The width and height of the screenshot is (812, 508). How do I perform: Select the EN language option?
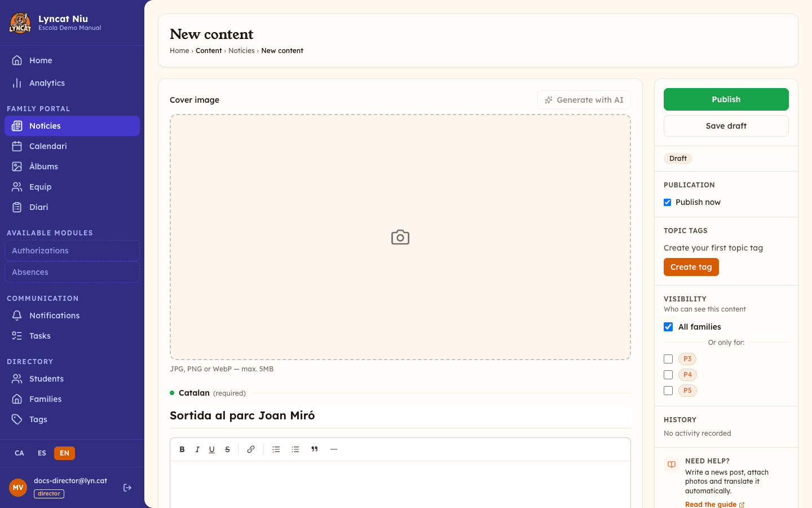64,453
